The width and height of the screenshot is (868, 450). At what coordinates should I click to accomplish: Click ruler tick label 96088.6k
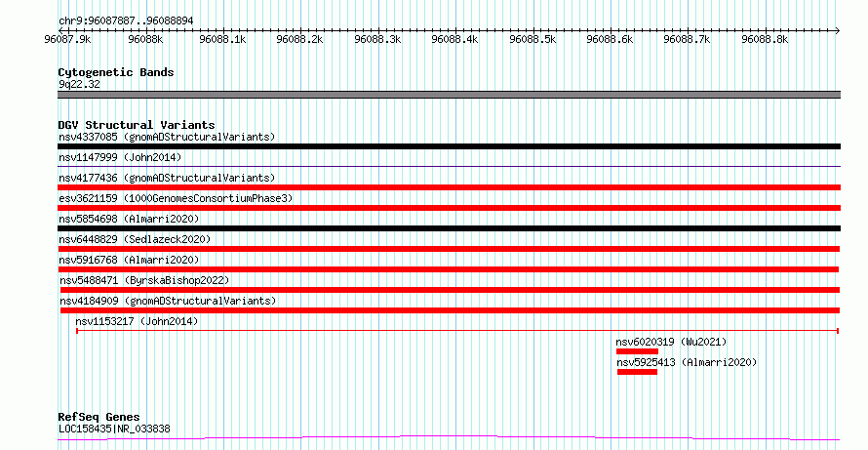610,40
